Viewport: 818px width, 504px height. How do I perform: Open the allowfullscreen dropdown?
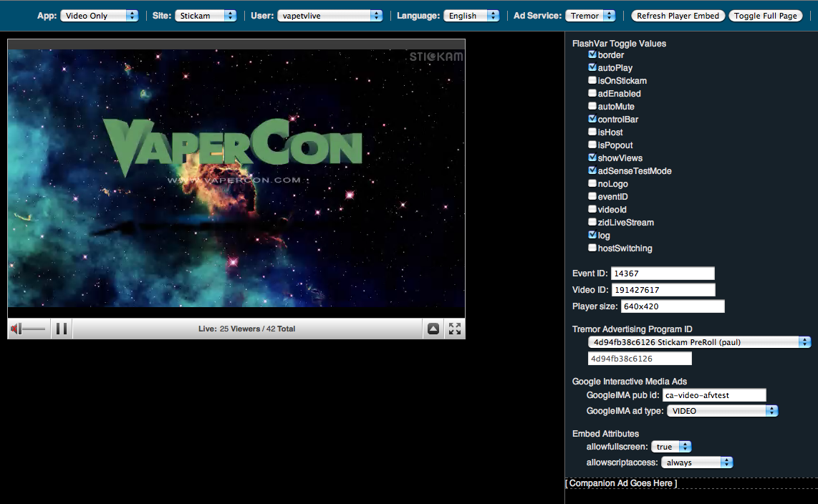[x=671, y=447]
